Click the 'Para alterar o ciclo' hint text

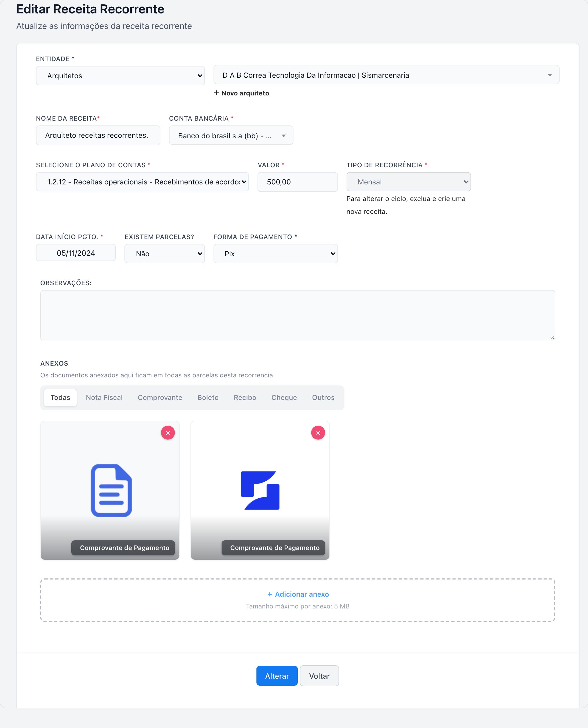click(x=406, y=205)
